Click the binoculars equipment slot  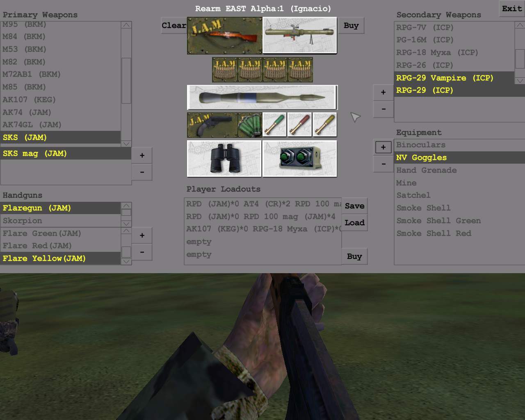[x=224, y=159]
